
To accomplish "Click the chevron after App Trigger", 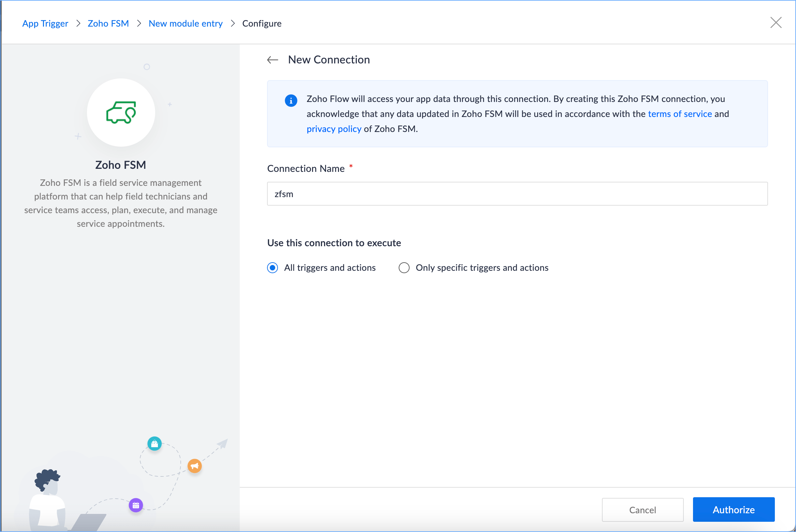I will 78,24.
